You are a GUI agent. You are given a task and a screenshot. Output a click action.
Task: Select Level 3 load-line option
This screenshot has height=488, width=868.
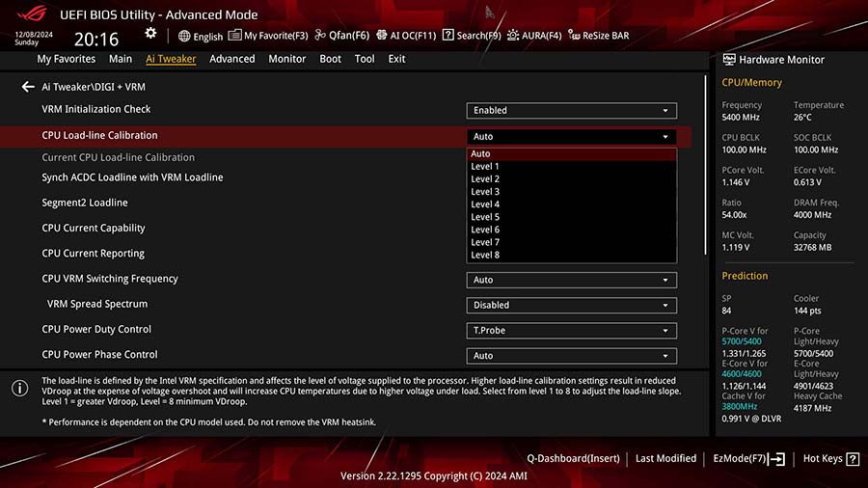(571, 192)
